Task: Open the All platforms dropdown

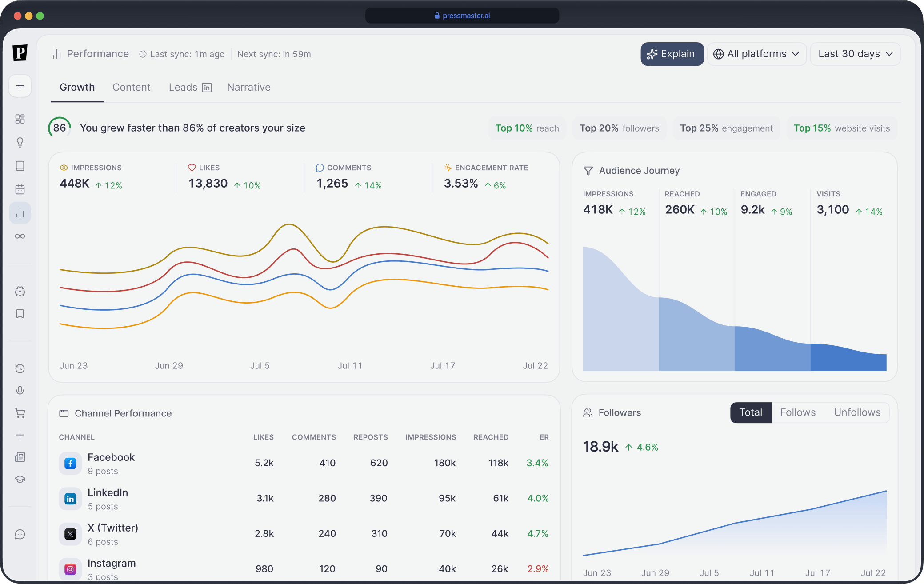Action: pyautogui.click(x=756, y=54)
